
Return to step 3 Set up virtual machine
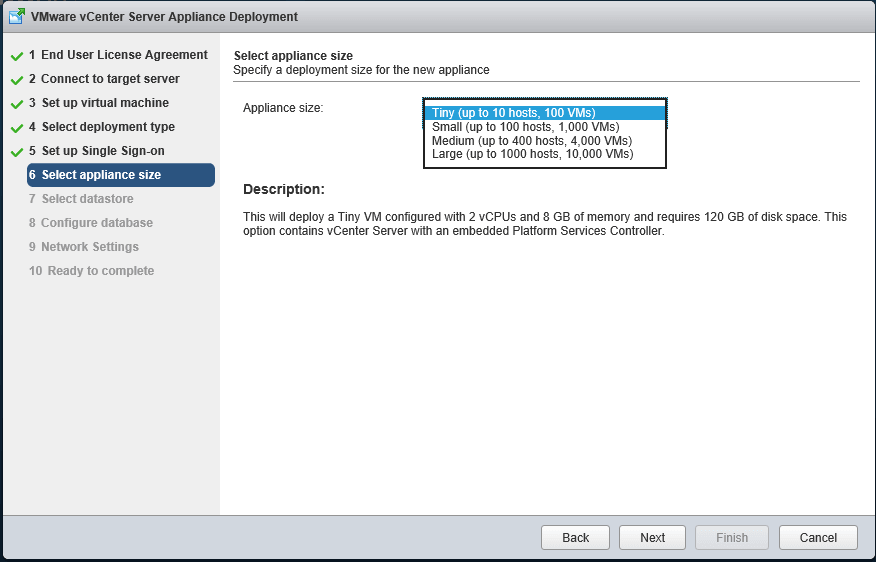(99, 103)
